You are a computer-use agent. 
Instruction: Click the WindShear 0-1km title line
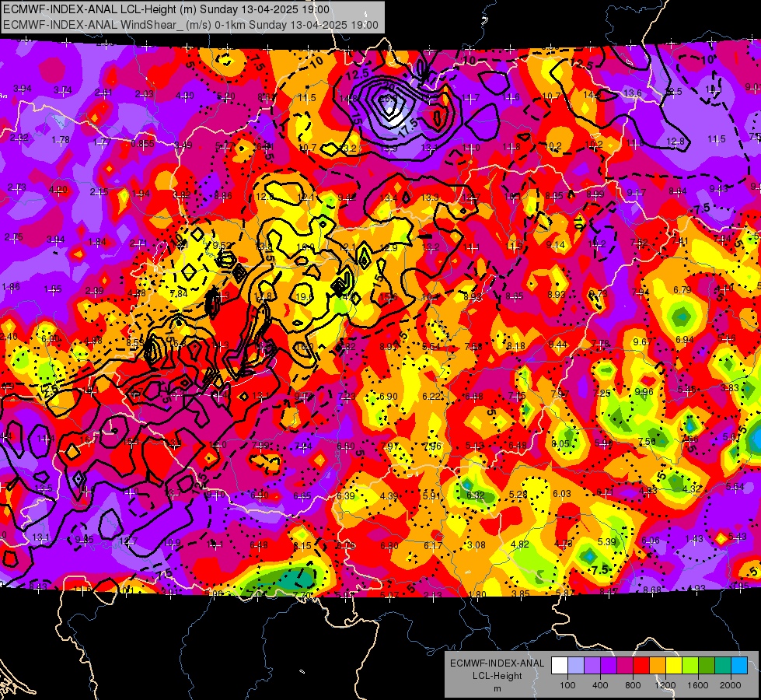pyautogui.click(x=190, y=25)
